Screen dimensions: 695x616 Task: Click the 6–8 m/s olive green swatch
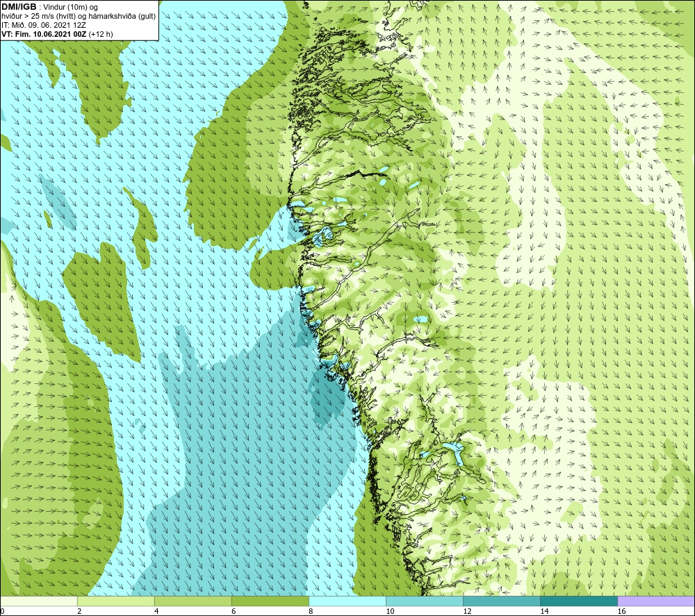coord(270,601)
